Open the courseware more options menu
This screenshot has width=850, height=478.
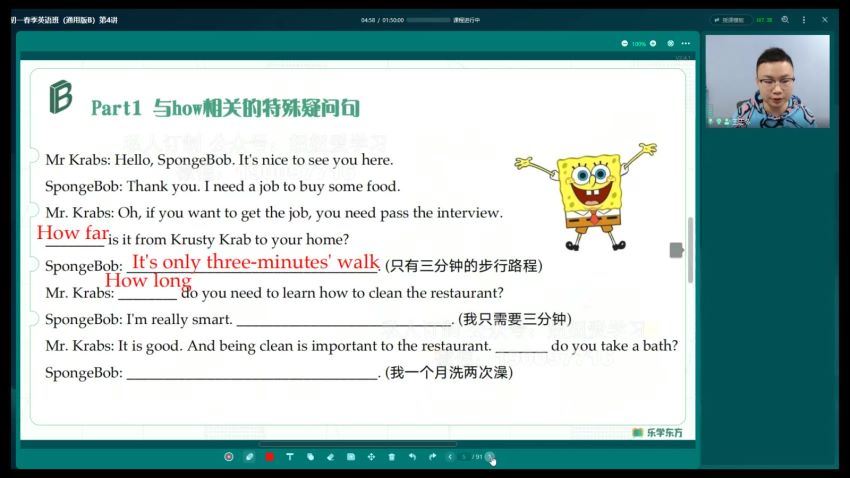tap(686, 43)
